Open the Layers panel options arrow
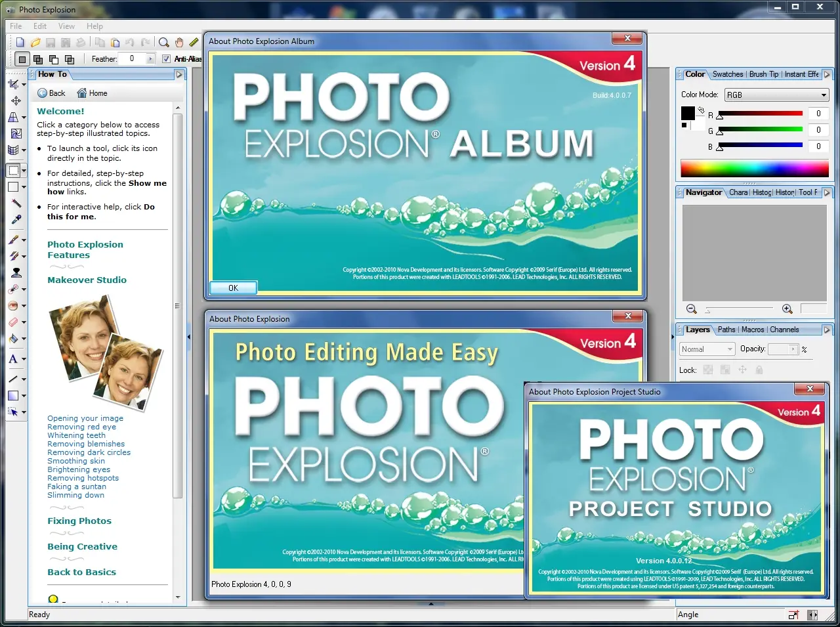This screenshot has height=627, width=840. tap(827, 330)
